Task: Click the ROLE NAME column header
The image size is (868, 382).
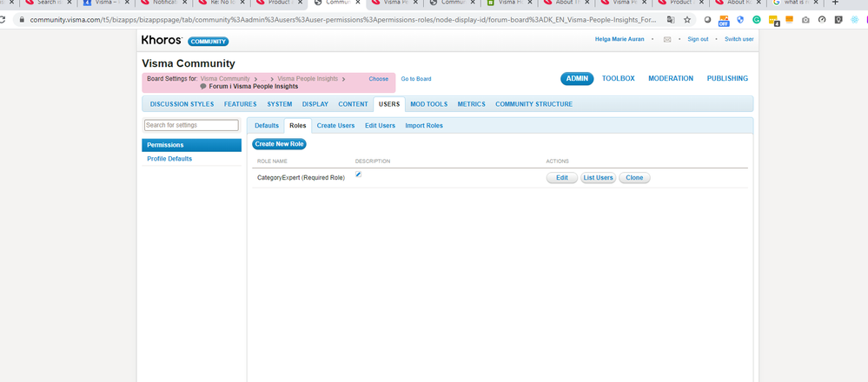Action: [x=272, y=161]
